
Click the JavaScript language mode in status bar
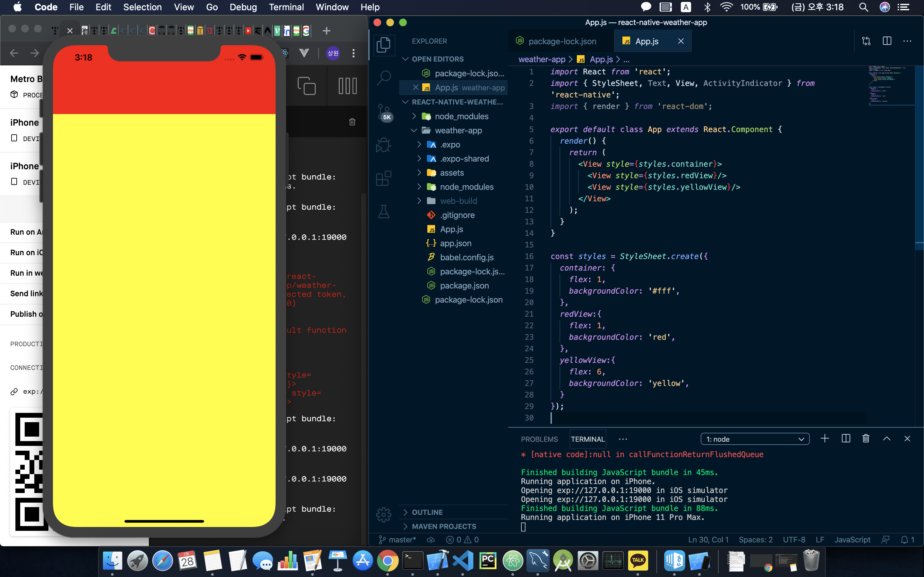pos(852,539)
